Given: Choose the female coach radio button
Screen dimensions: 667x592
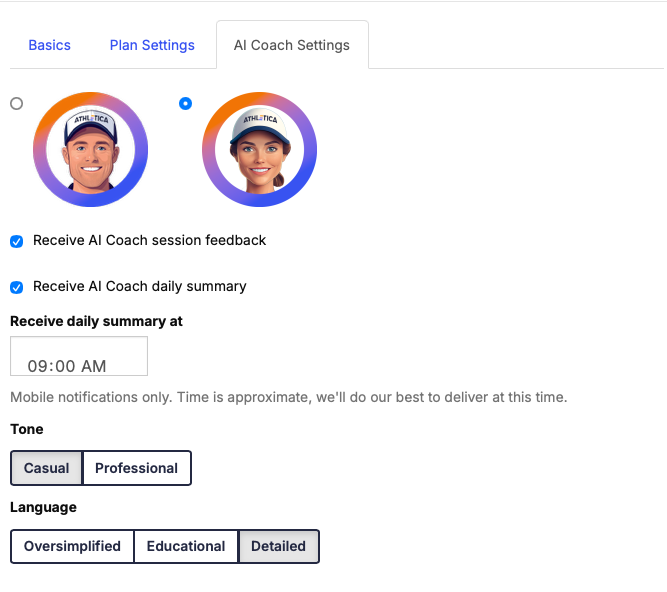Looking at the screenshot, I should click(x=185, y=103).
